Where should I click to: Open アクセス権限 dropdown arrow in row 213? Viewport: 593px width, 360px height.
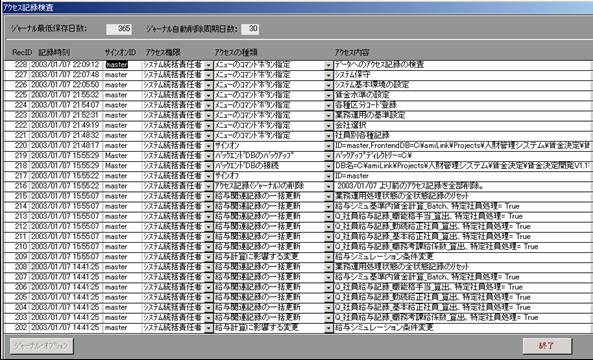tap(208, 217)
